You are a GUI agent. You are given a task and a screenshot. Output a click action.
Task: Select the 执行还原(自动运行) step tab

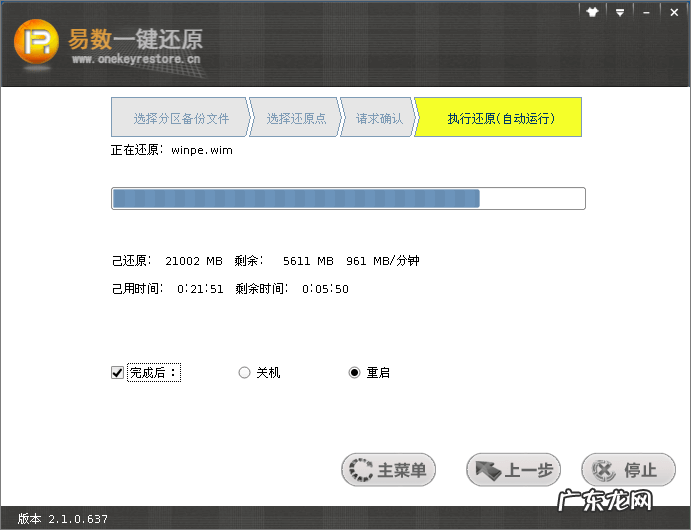click(x=500, y=117)
